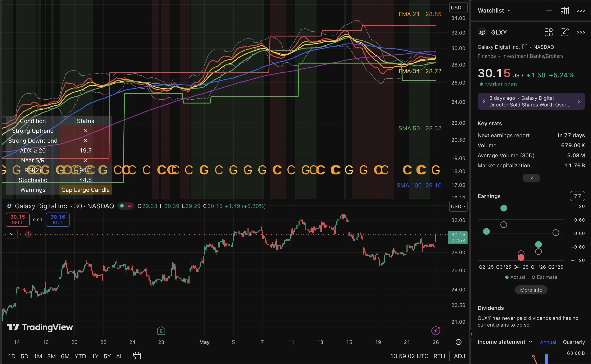The width and height of the screenshot is (591, 364).
Task: Click the earnings E marker at 28
Action: point(161,331)
